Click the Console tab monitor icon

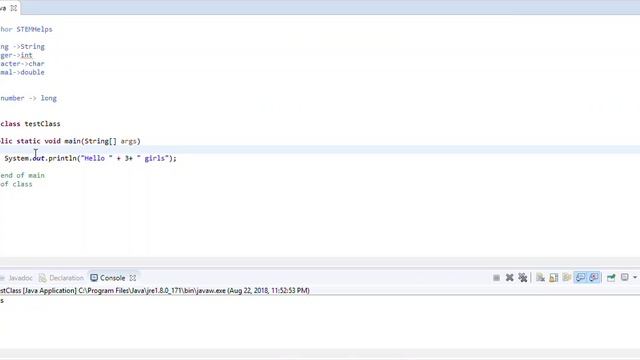point(94,278)
